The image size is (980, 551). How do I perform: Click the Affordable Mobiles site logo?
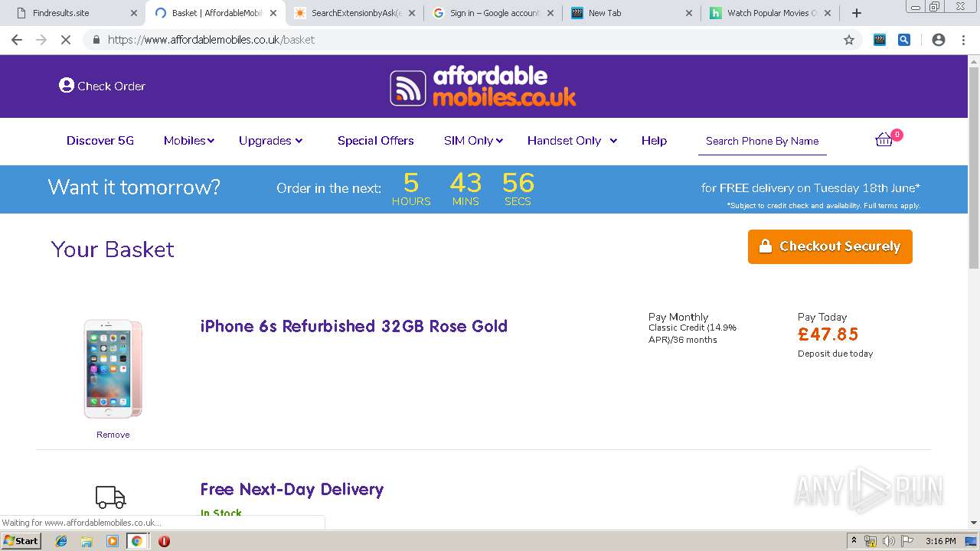(x=482, y=86)
